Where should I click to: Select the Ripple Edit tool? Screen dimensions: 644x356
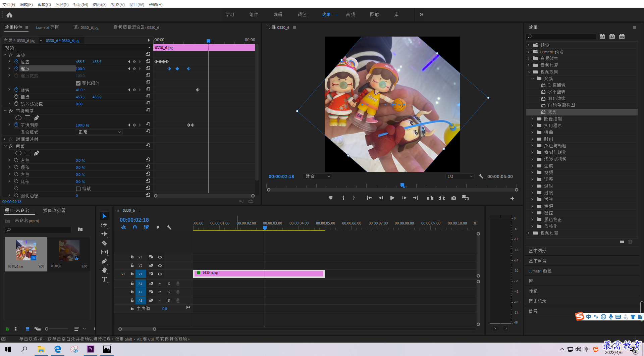pos(104,234)
